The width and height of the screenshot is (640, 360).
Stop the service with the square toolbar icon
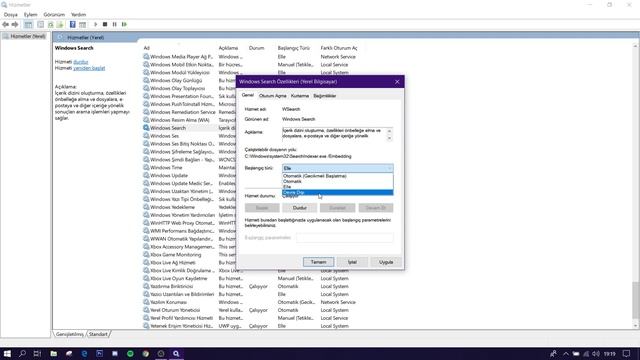pos(105,24)
